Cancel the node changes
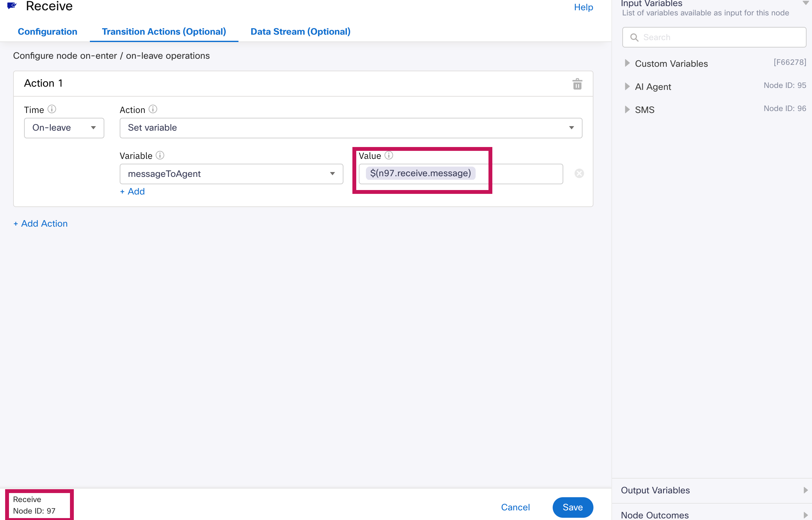Image resolution: width=812 pixels, height=520 pixels. [x=515, y=507]
